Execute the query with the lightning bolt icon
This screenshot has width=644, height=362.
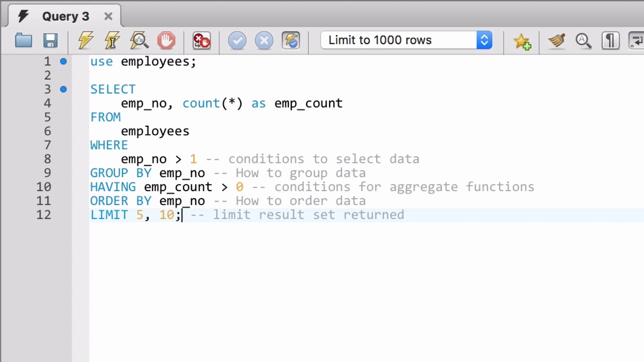click(x=86, y=40)
